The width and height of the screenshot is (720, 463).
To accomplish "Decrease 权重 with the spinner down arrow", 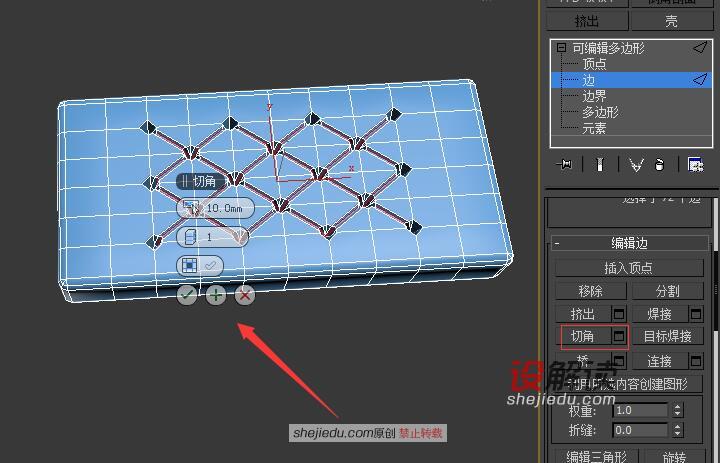I will click(x=678, y=414).
